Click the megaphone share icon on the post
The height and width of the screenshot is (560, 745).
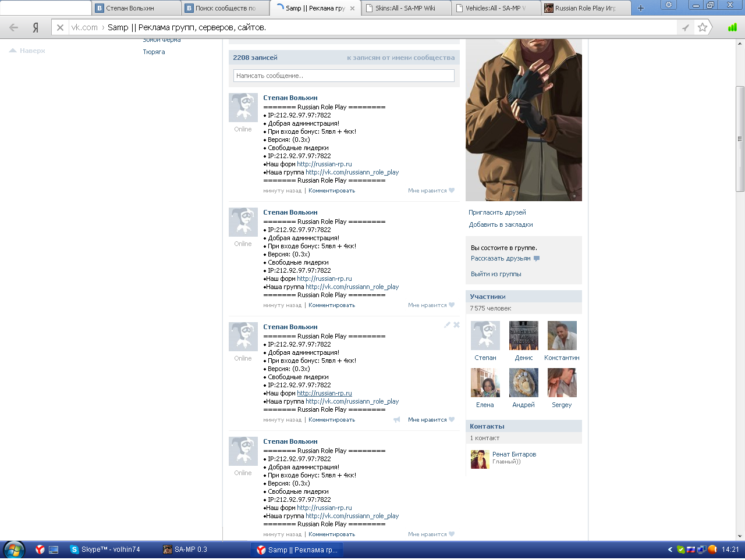click(396, 419)
